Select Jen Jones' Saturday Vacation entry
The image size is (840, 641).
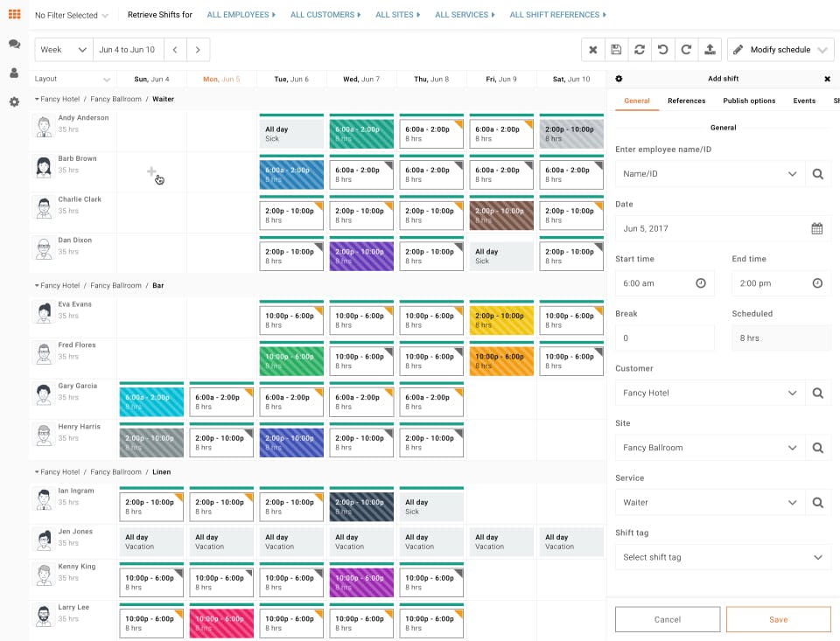point(571,542)
